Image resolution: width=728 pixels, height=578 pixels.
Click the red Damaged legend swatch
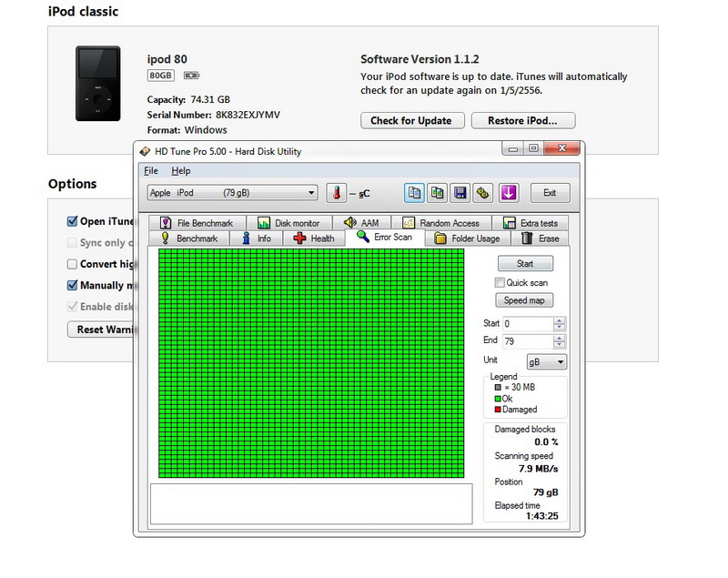(498, 410)
